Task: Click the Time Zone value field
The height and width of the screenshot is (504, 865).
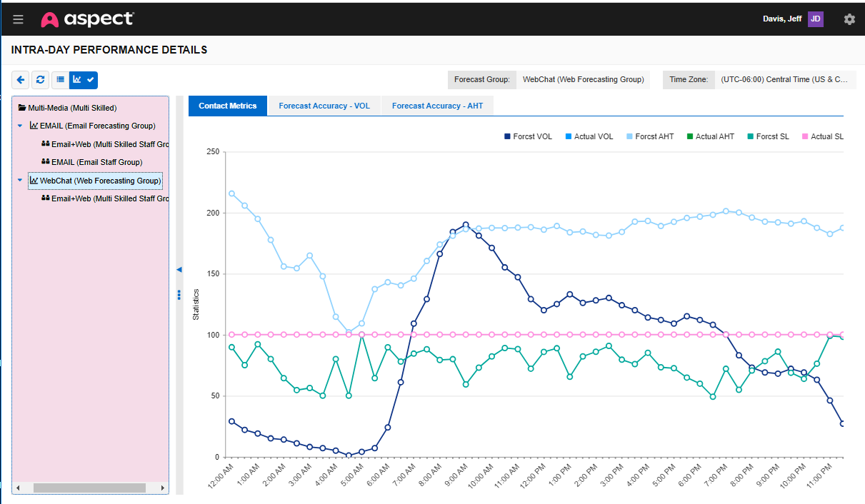Action: [x=786, y=79]
